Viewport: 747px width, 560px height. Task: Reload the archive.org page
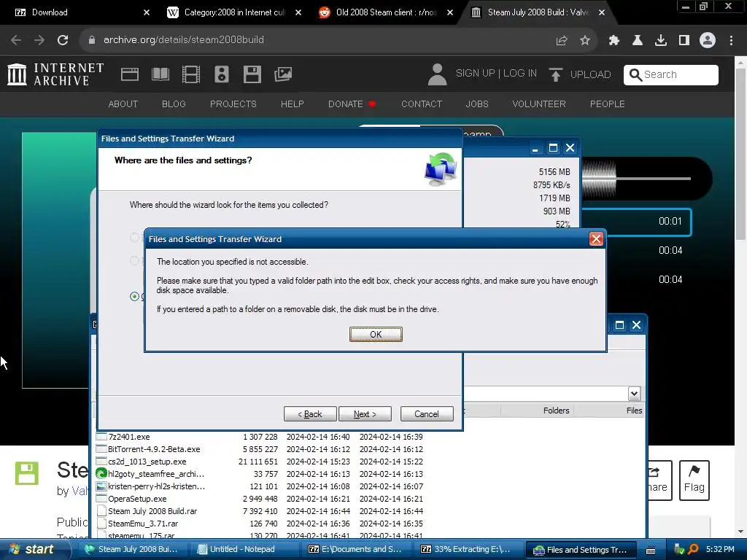(x=63, y=40)
